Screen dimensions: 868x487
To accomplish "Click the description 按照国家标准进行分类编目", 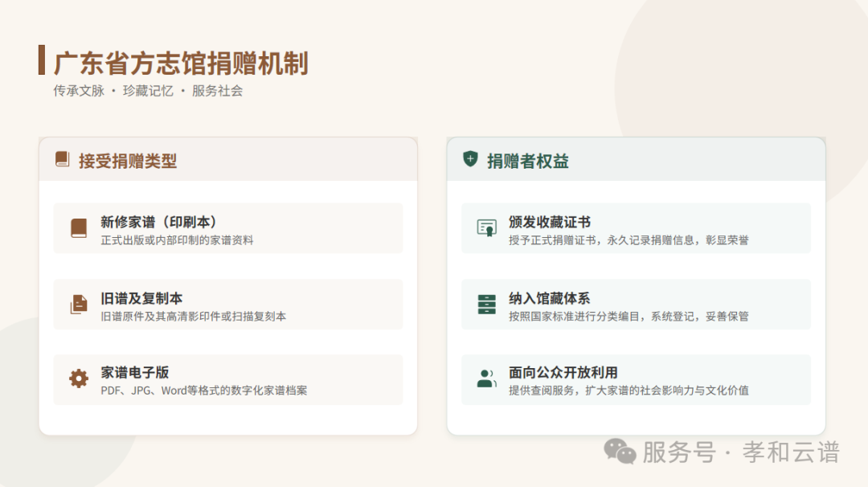I will pos(628,317).
